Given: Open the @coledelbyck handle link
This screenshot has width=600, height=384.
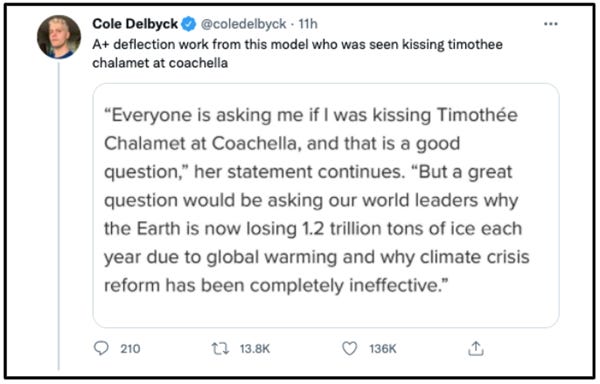Looking at the screenshot, I should pyautogui.click(x=243, y=24).
